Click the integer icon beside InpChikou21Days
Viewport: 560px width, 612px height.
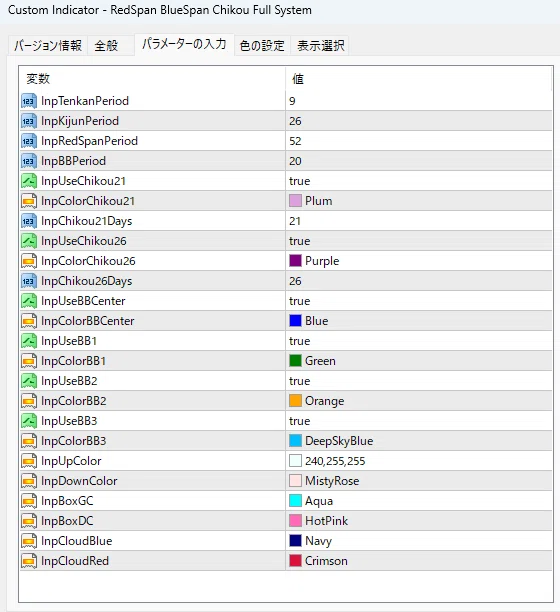tap(29, 221)
